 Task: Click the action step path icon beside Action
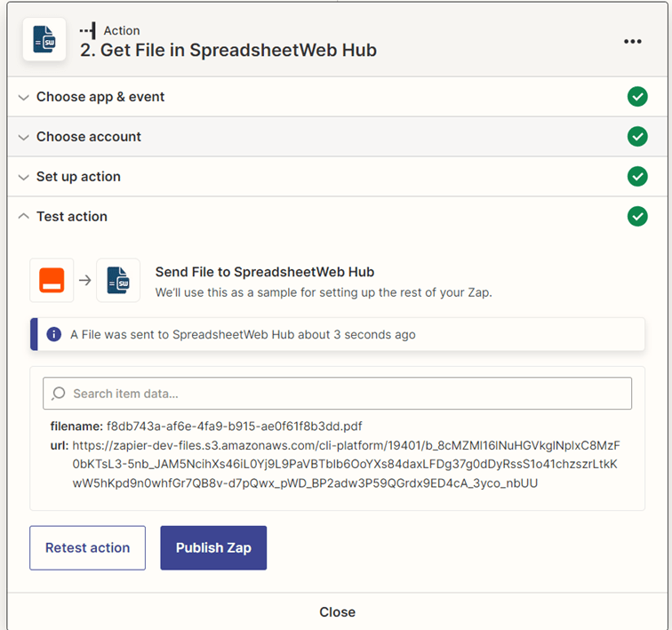point(88,31)
